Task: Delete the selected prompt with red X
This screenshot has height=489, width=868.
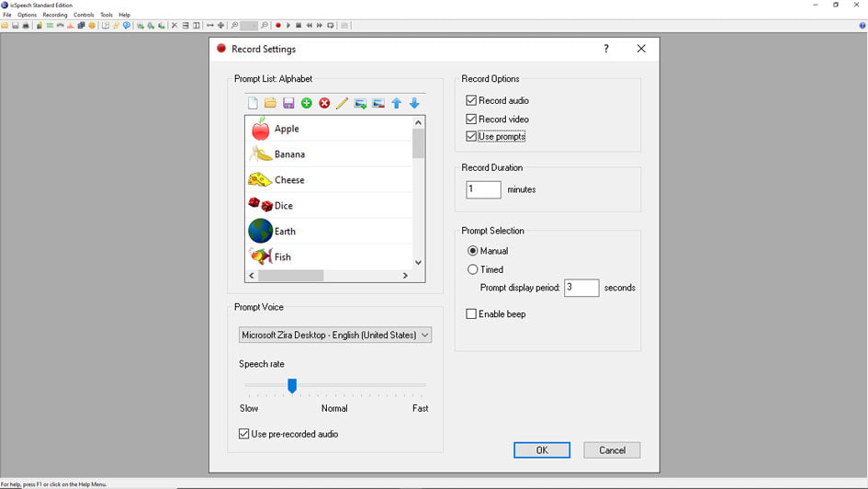Action: [x=324, y=103]
